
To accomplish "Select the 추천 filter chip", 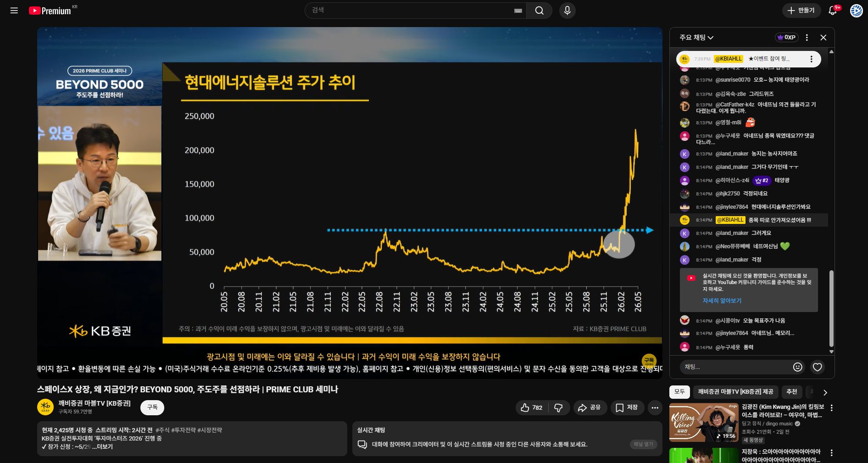I will pyautogui.click(x=792, y=392).
